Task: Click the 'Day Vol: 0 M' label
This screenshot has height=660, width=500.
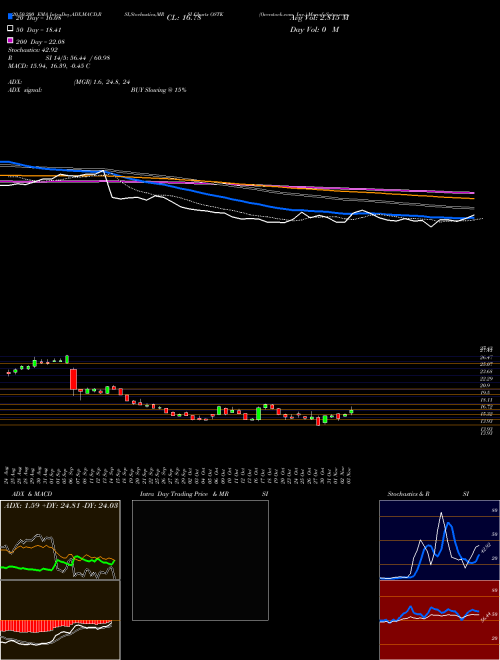Action: (x=314, y=30)
